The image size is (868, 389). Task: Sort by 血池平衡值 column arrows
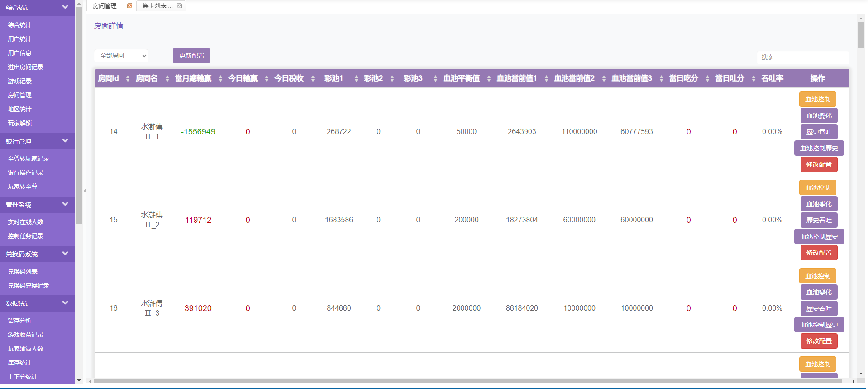tap(489, 79)
